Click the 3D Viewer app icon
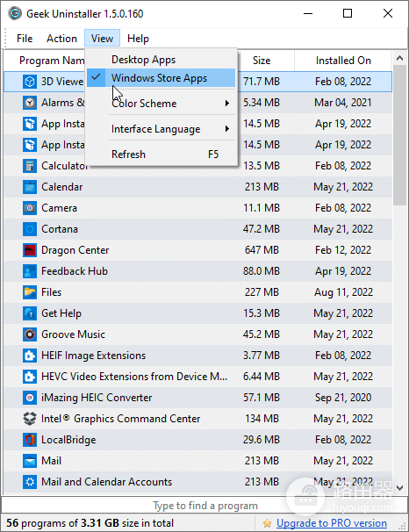Screen dimensions: 409x532 tap(30, 82)
